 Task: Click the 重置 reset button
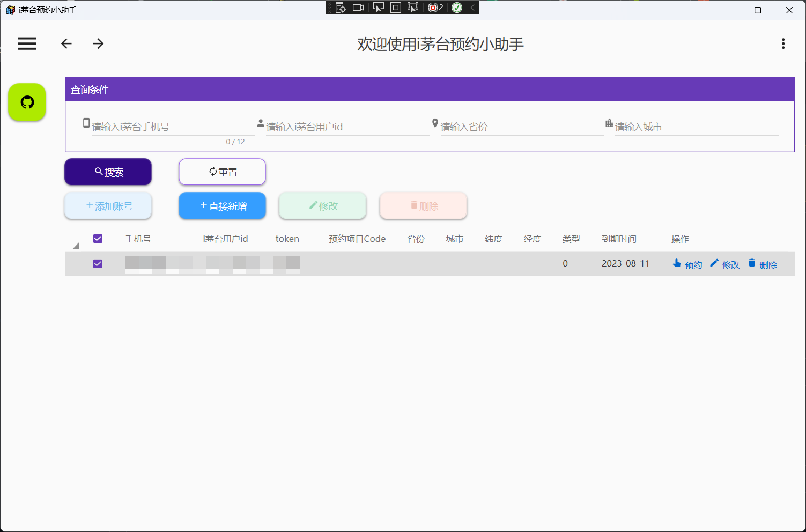coord(222,172)
